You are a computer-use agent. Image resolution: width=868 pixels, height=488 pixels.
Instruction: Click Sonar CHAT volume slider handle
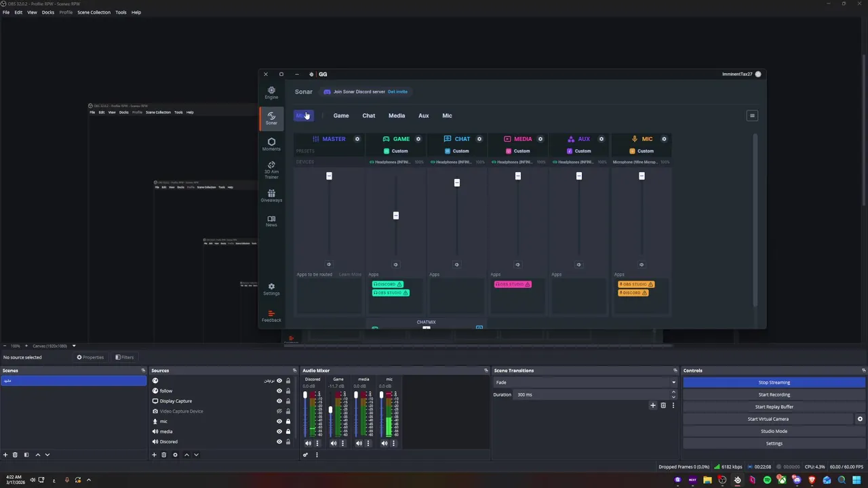click(457, 182)
